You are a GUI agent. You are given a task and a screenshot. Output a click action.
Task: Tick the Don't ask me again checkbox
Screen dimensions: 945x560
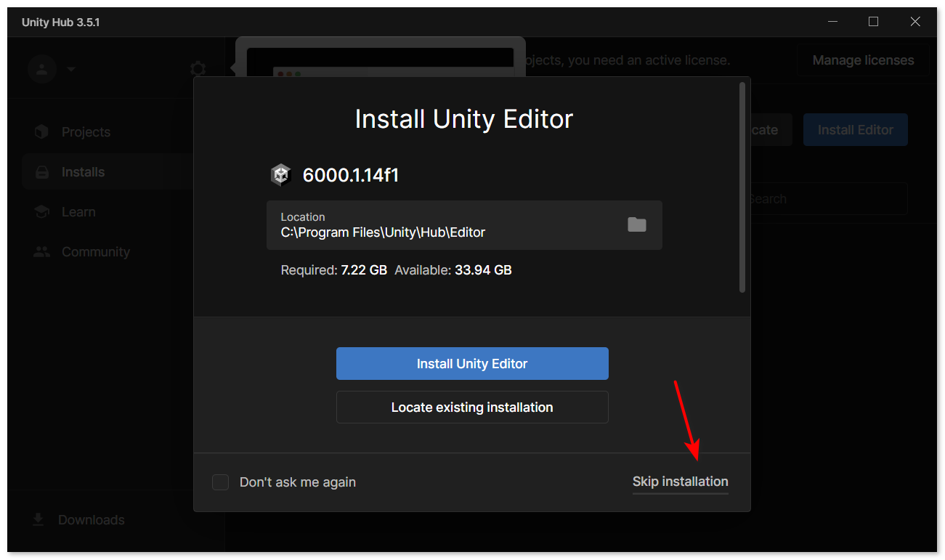(220, 482)
